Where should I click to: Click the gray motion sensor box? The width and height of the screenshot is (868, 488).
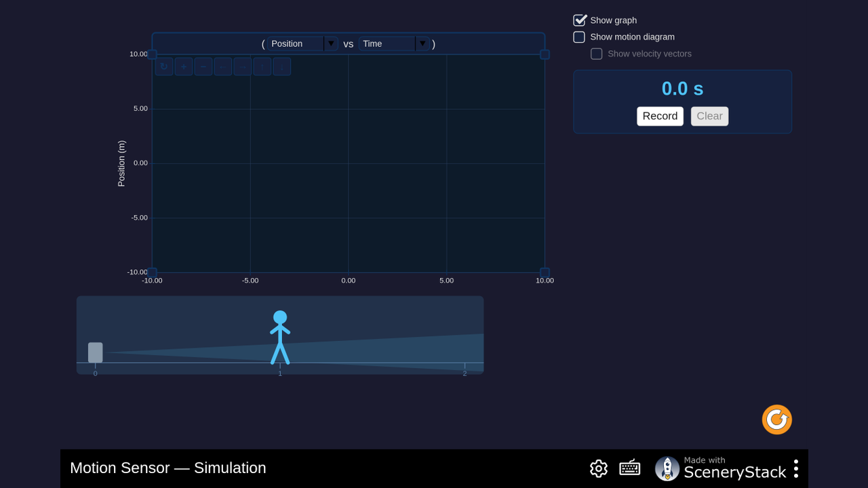click(x=96, y=352)
